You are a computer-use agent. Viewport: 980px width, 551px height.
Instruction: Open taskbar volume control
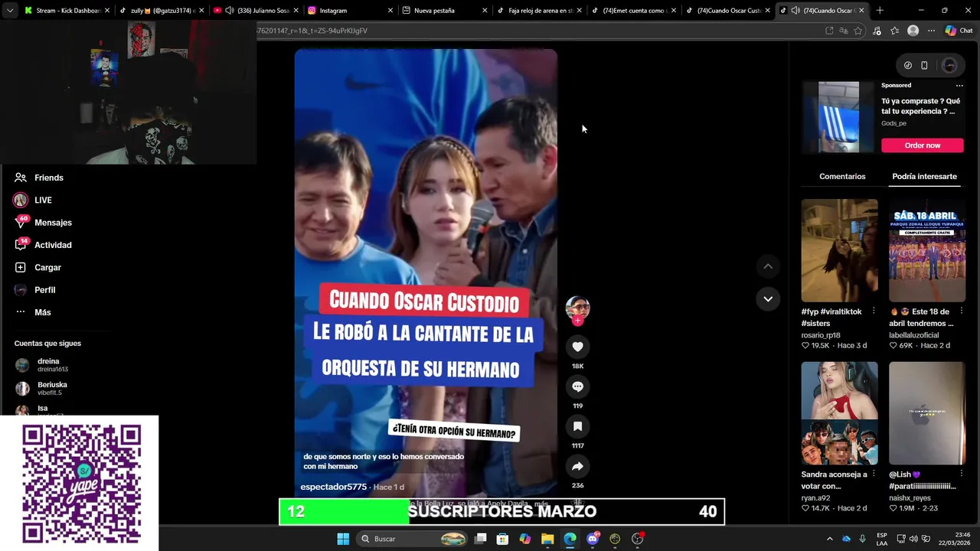click(x=913, y=539)
